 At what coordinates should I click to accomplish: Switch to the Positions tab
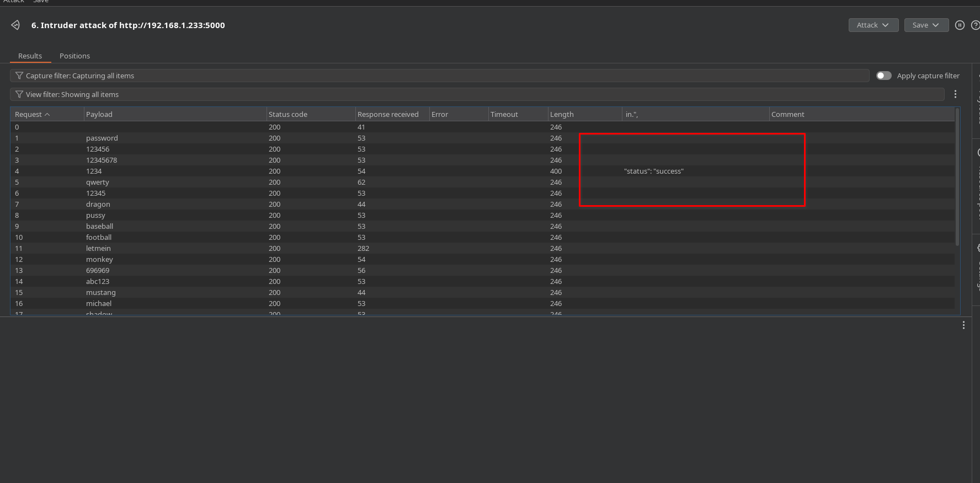tap(74, 56)
